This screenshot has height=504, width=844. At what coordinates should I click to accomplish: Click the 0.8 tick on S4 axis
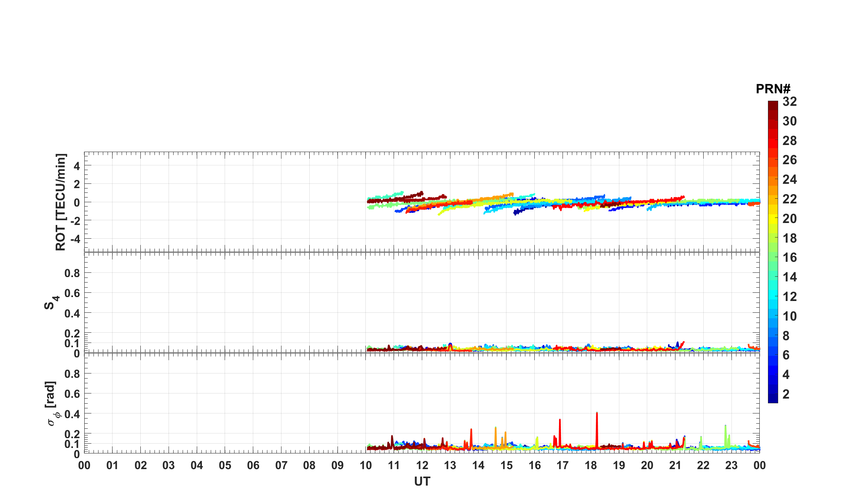pos(72,273)
